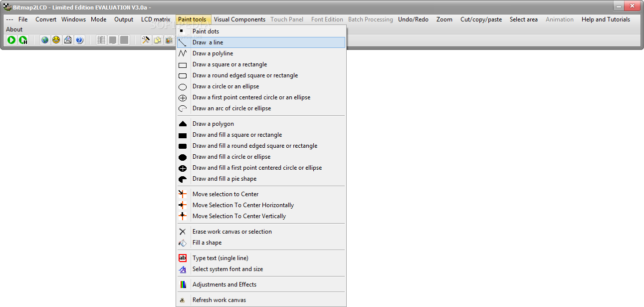This screenshot has height=307, width=644.
Task: Open Adjustments and Effects
Action: pos(261,285)
